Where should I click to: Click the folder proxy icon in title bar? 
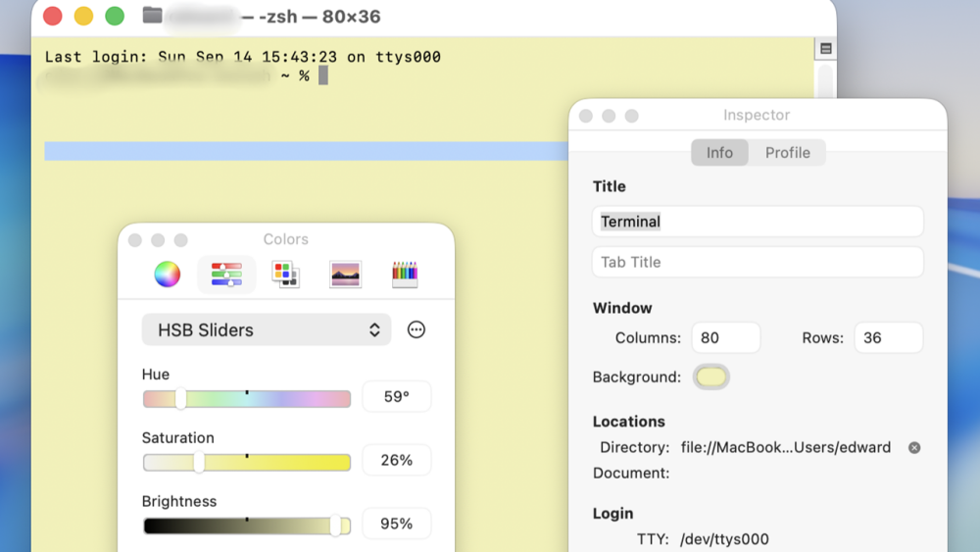[152, 16]
